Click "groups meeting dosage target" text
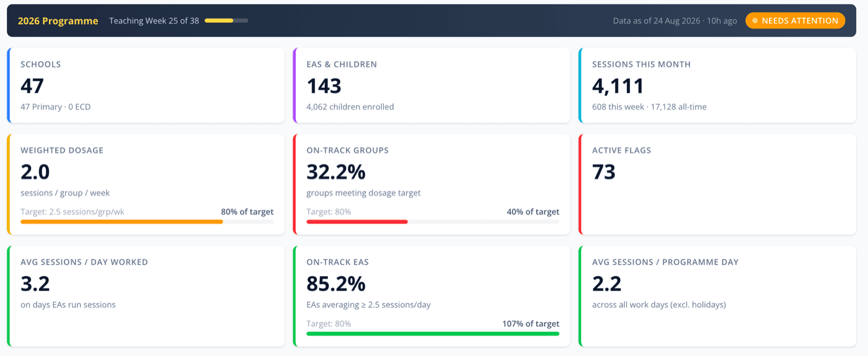The image size is (868, 356). [x=363, y=193]
